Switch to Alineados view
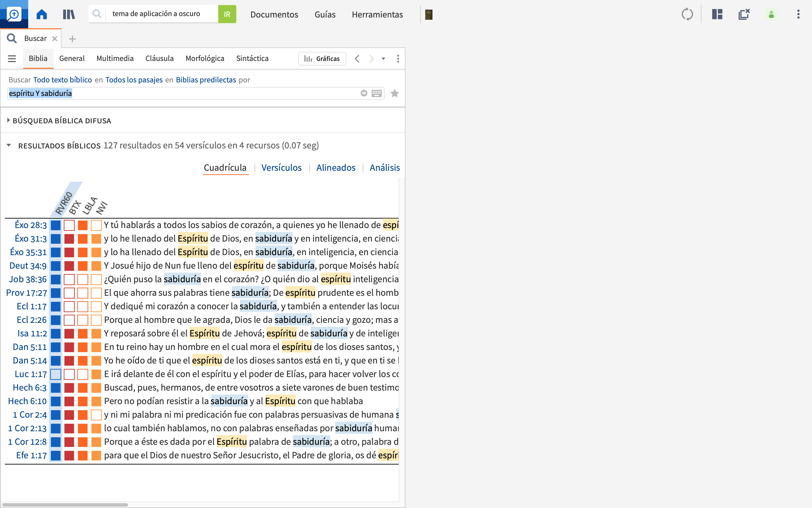The width and height of the screenshot is (812, 508). [336, 168]
